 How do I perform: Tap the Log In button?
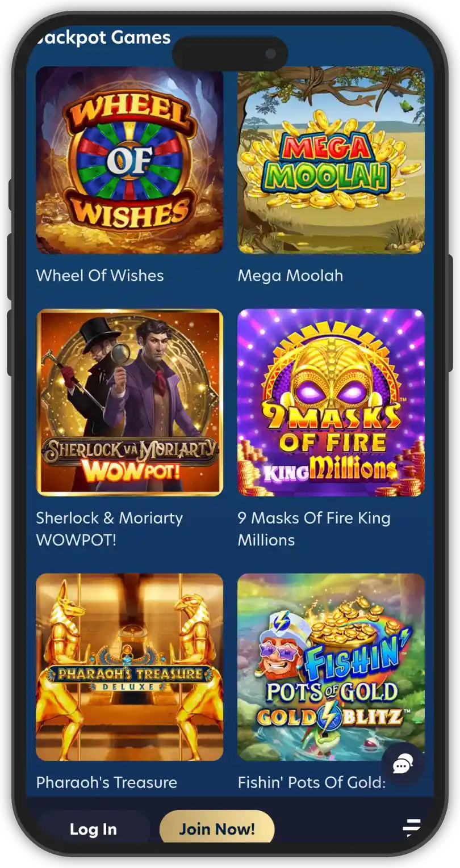93,829
